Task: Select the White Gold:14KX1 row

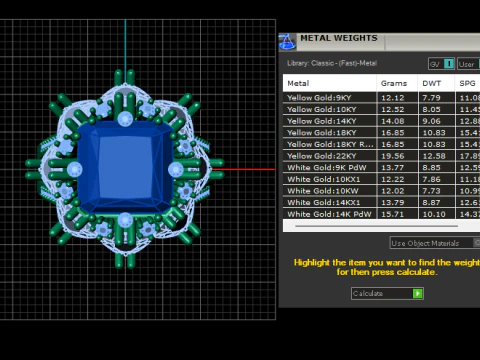Action: pos(381,203)
